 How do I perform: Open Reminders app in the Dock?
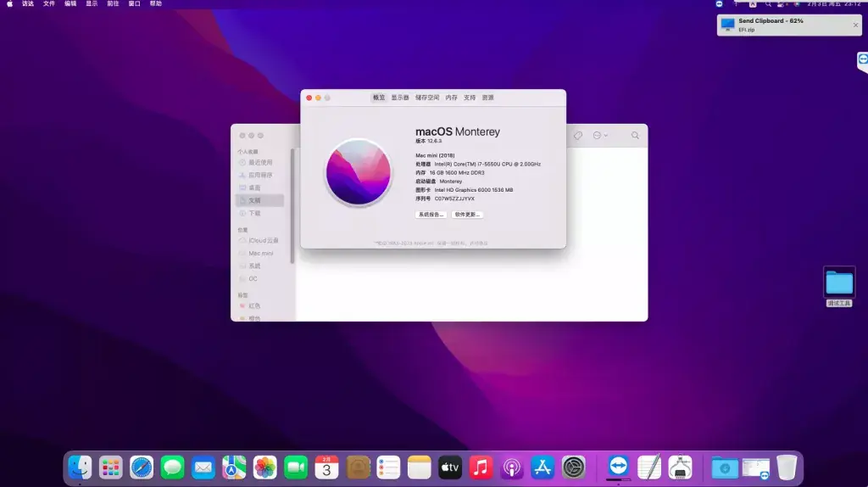(388, 467)
